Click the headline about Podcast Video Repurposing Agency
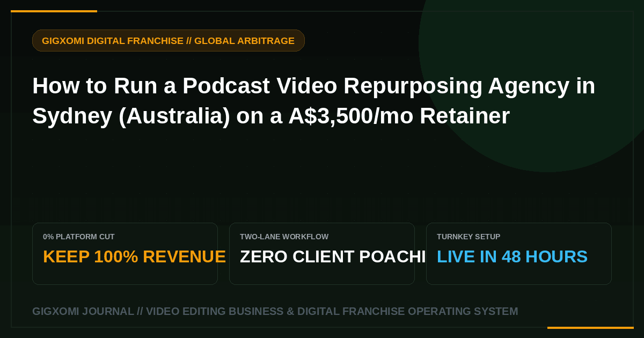This screenshot has height=338, width=644. point(314,101)
